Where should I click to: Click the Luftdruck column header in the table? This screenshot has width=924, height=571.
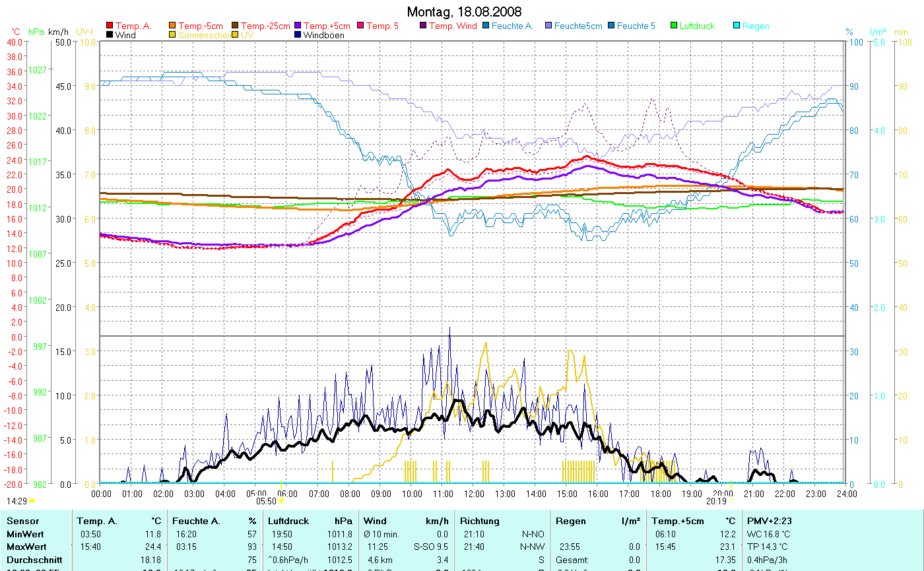(288, 521)
